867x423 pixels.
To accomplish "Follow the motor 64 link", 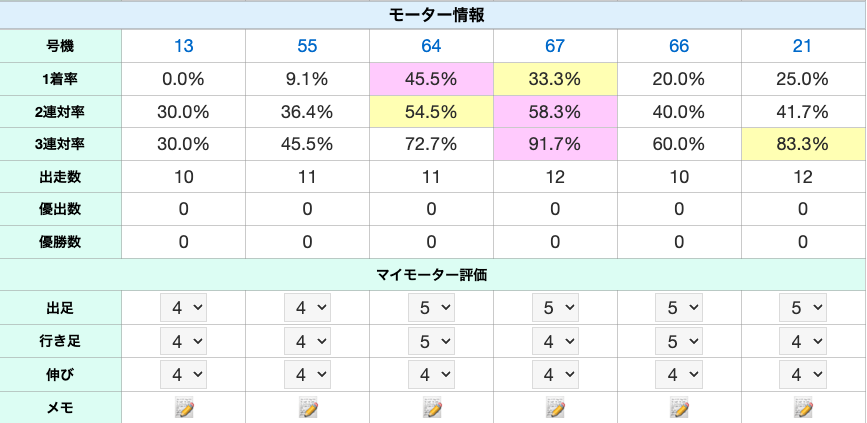I will (432, 46).
